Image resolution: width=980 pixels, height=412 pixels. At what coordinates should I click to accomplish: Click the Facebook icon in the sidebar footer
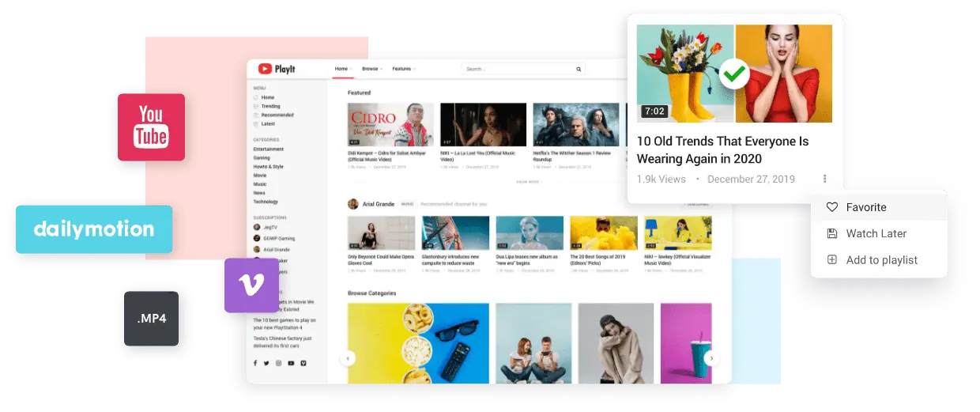(255, 363)
